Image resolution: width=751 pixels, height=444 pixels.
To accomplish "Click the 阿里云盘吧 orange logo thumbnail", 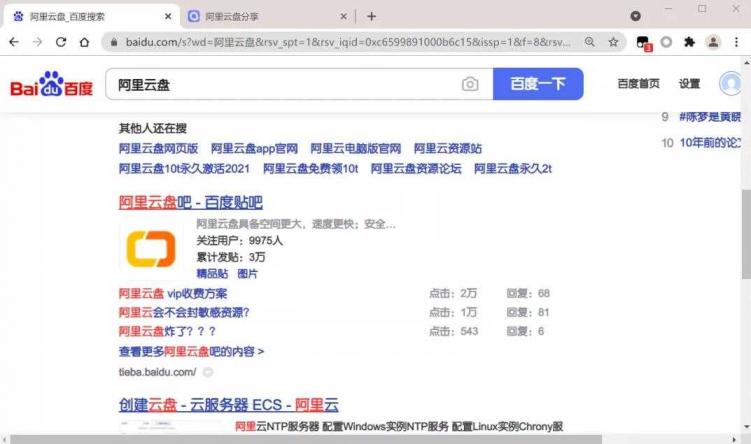I will coord(151,249).
